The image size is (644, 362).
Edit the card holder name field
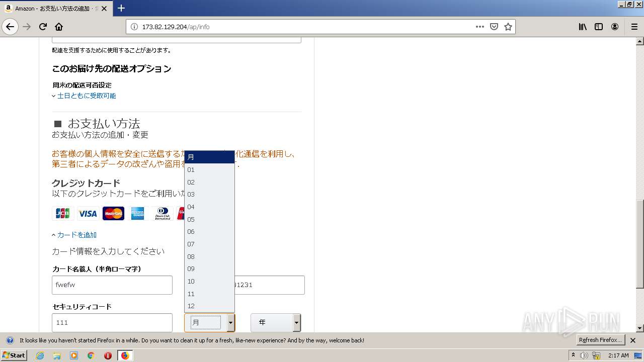(112, 285)
